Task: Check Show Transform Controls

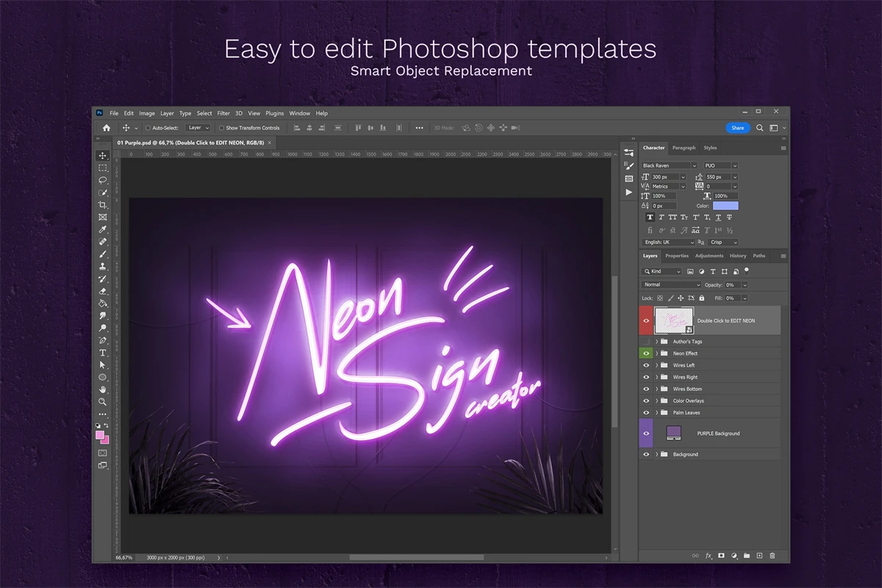Action: point(221,128)
